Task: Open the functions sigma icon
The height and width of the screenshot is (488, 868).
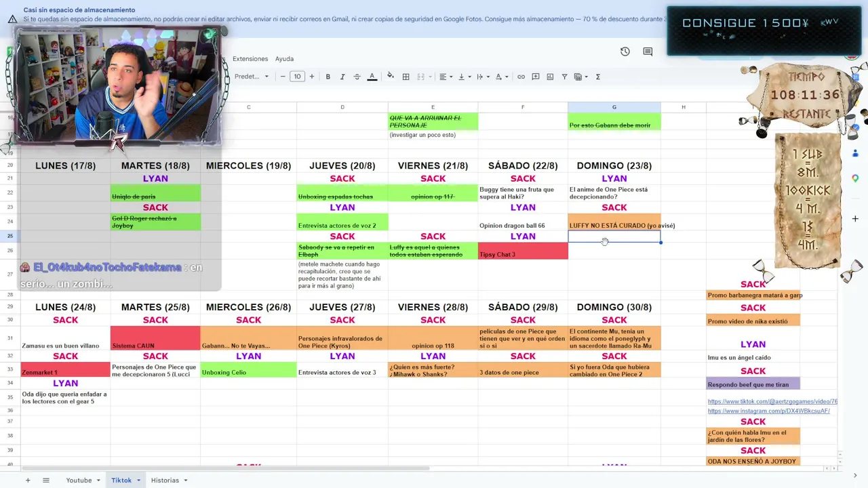Action: 598,77
